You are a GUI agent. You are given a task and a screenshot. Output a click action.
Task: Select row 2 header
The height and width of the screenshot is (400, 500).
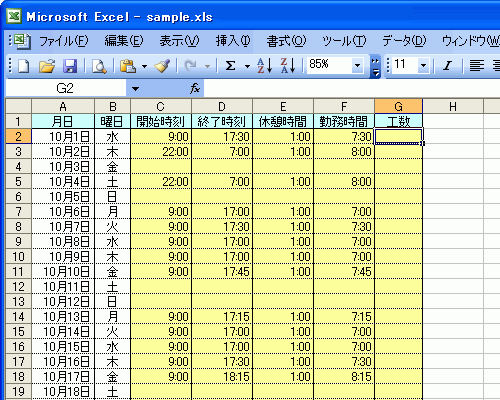click(x=19, y=136)
